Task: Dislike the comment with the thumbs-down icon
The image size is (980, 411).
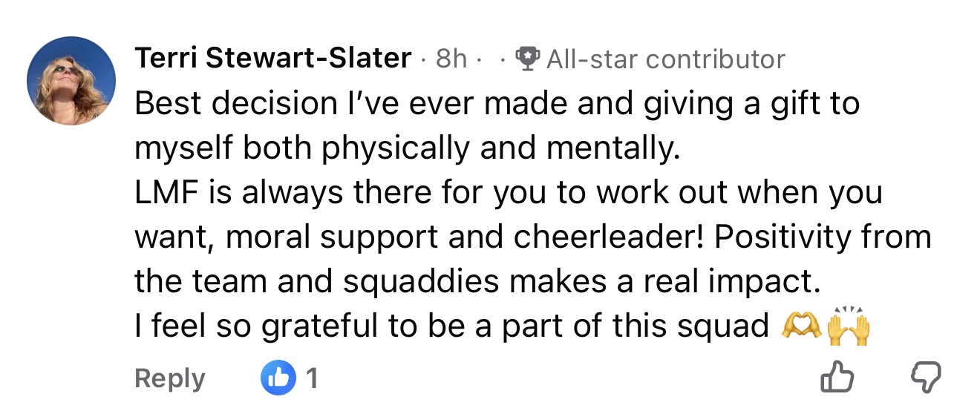Action: tap(925, 379)
